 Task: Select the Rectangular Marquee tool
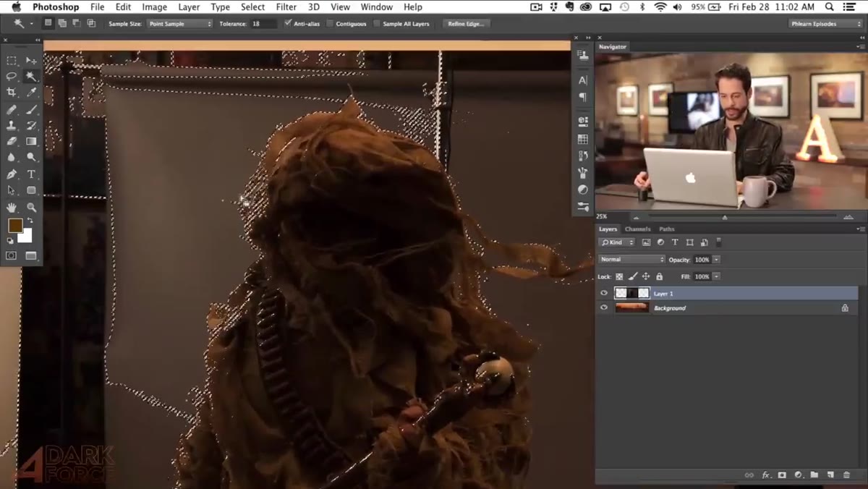pyautogui.click(x=12, y=61)
